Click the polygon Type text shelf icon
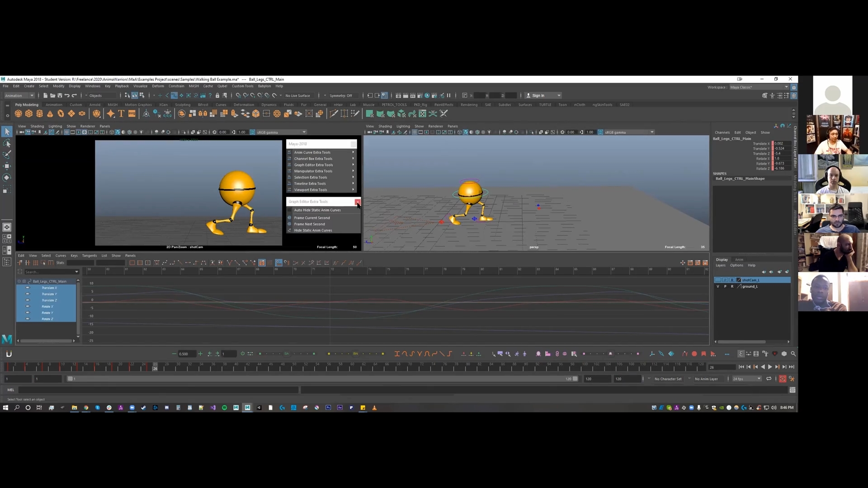The width and height of the screenshot is (868, 488). (121, 114)
